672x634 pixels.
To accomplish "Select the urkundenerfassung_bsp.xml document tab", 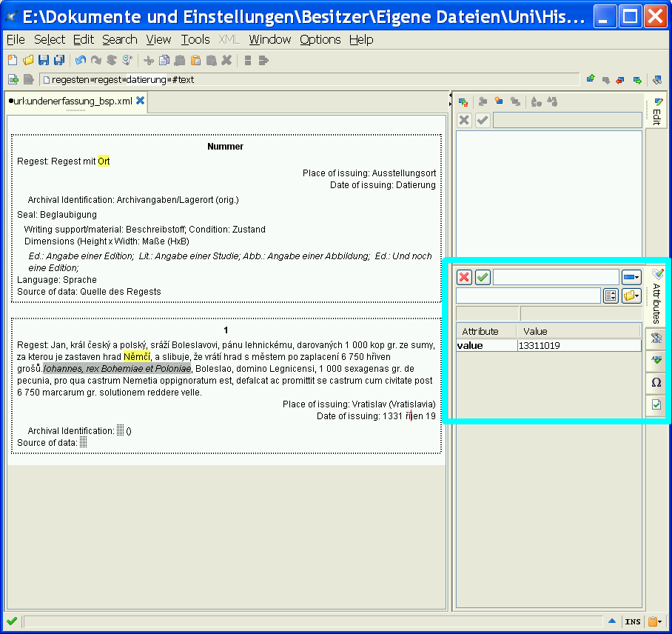I will point(72,101).
